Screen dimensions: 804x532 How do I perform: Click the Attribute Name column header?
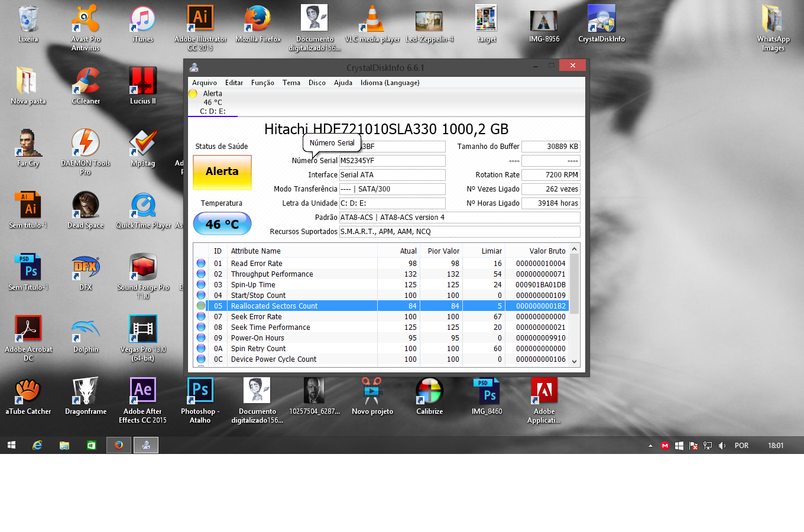[302, 251]
